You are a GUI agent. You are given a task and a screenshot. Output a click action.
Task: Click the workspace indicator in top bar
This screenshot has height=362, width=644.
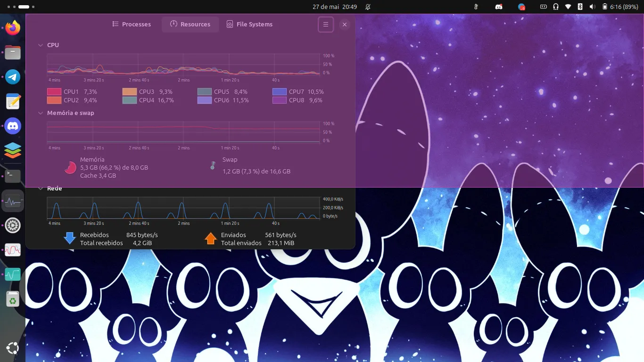[21, 7]
